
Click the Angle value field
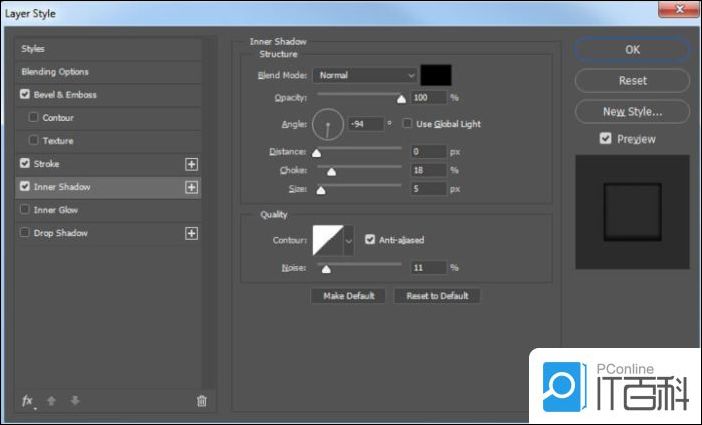366,124
